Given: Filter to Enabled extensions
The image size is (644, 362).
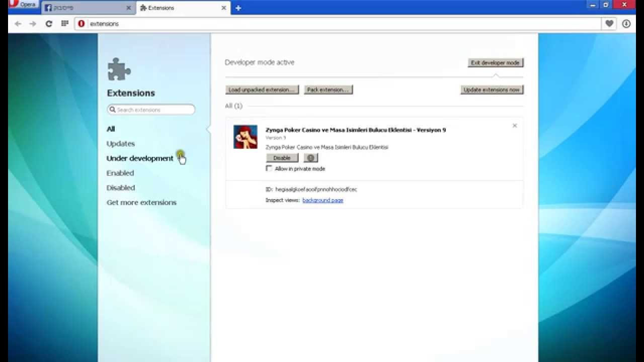Looking at the screenshot, I should click(x=120, y=173).
